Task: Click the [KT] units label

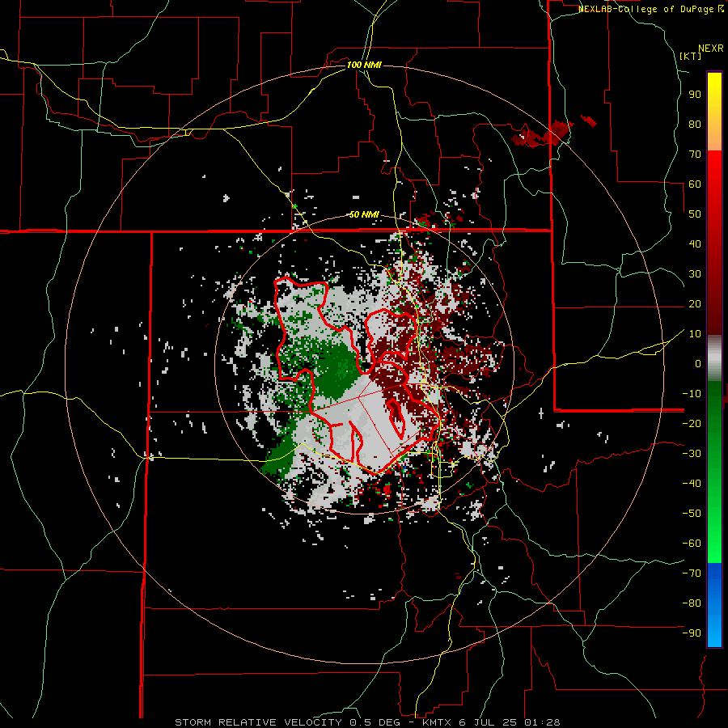Action: pos(691,56)
